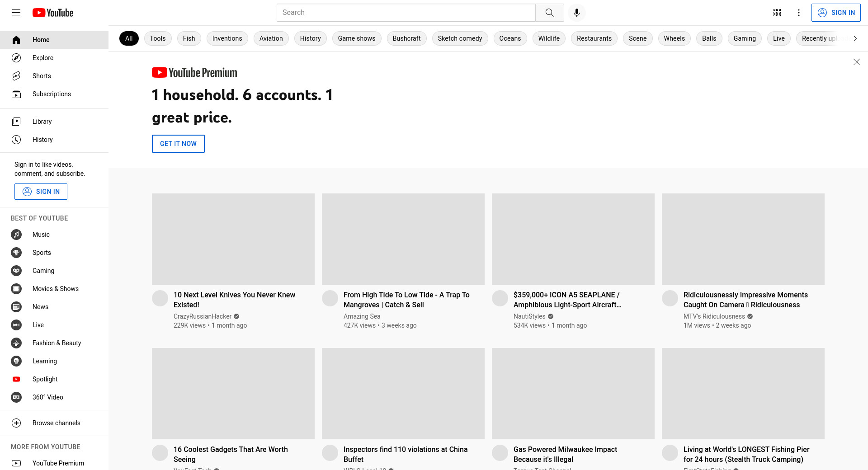Screen dimensions: 868x470
Task: Click the GET IT NOW button
Action: pos(178,144)
